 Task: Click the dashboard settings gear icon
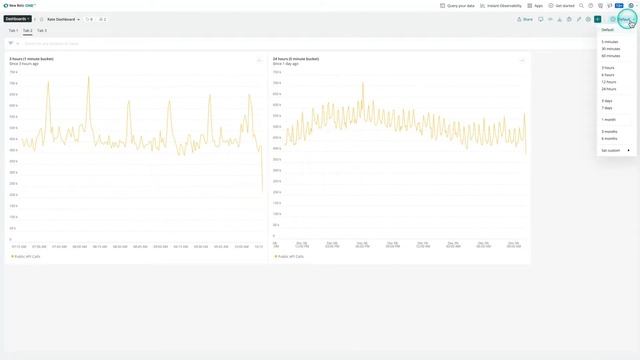click(588, 19)
